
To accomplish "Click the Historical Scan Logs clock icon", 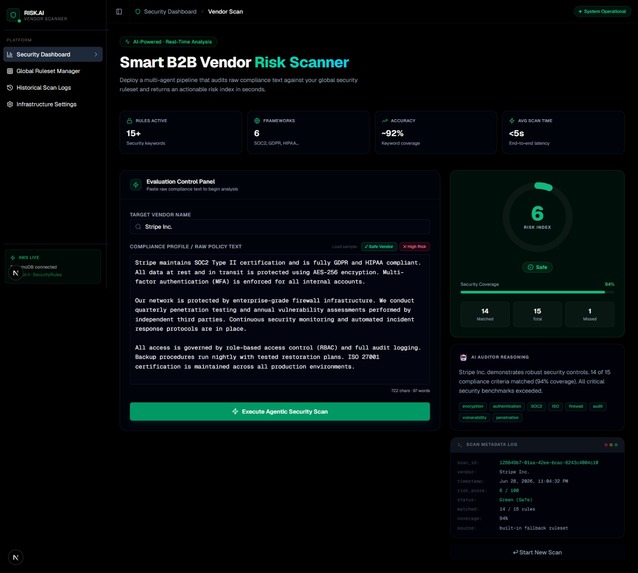I will point(10,88).
